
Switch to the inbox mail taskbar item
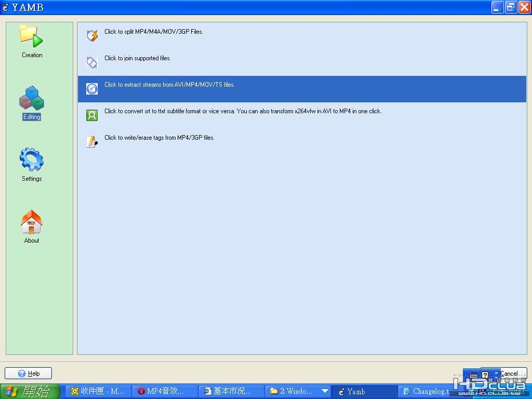coord(98,391)
